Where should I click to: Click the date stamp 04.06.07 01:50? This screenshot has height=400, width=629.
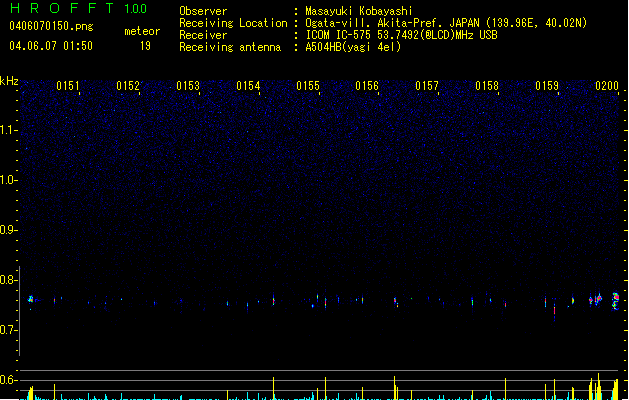coord(51,46)
